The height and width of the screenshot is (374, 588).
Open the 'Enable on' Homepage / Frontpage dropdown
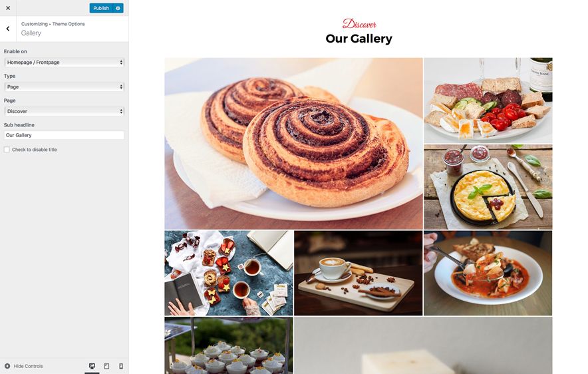[x=64, y=63]
